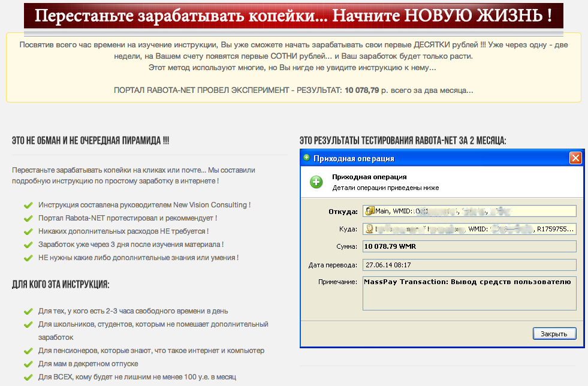The image size is (588, 386).
Task: Click checkmark beside Заработок уже через 3 дня
Action: [x=28, y=245]
